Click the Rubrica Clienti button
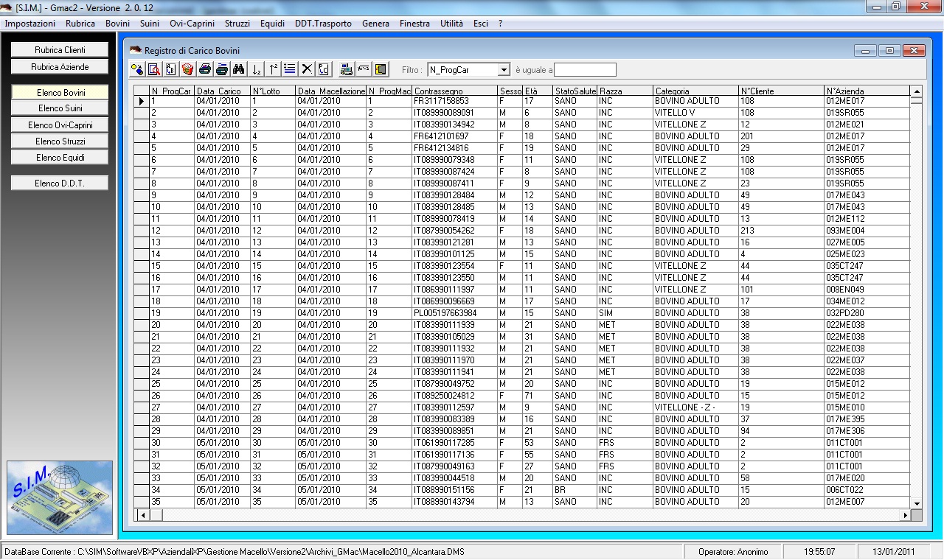 point(60,50)
